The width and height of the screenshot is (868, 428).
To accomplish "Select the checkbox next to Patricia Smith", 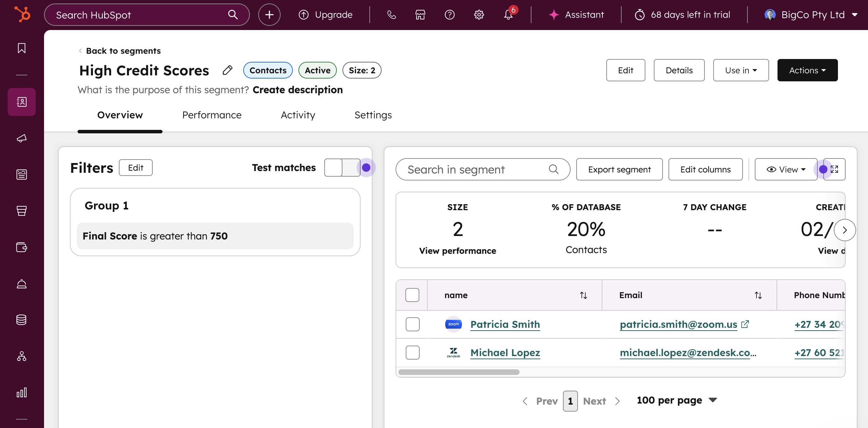I will [x=412, y=324].
